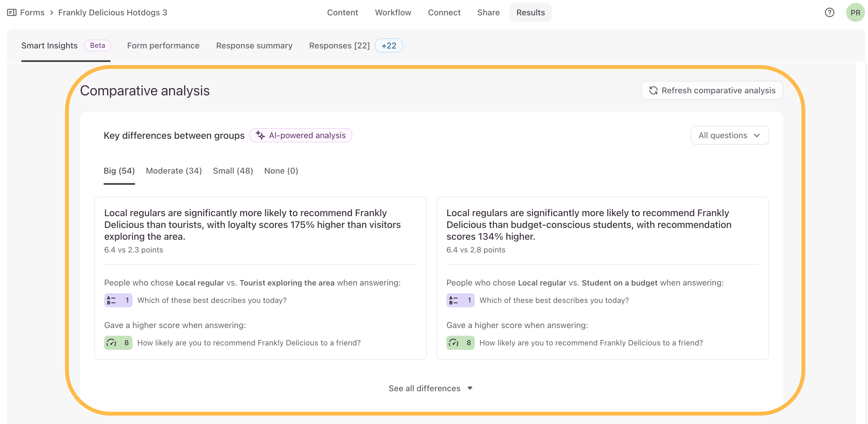
Task: Open the budget-conscious students insight card
Action: [x=602, y=278]
